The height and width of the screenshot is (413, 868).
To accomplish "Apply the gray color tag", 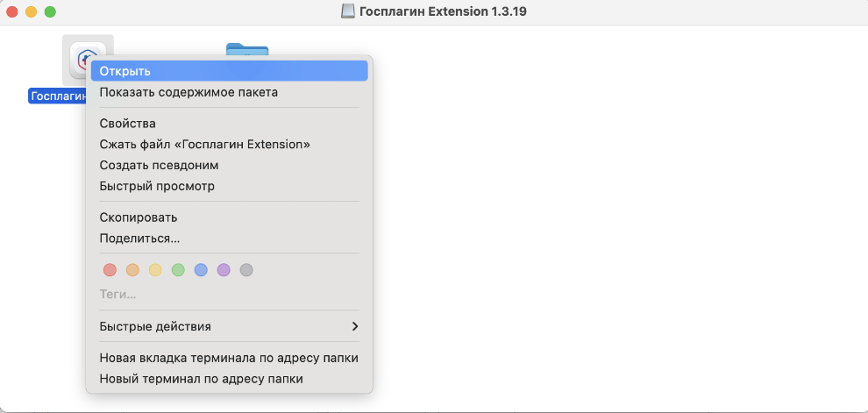I will [246, 270].
